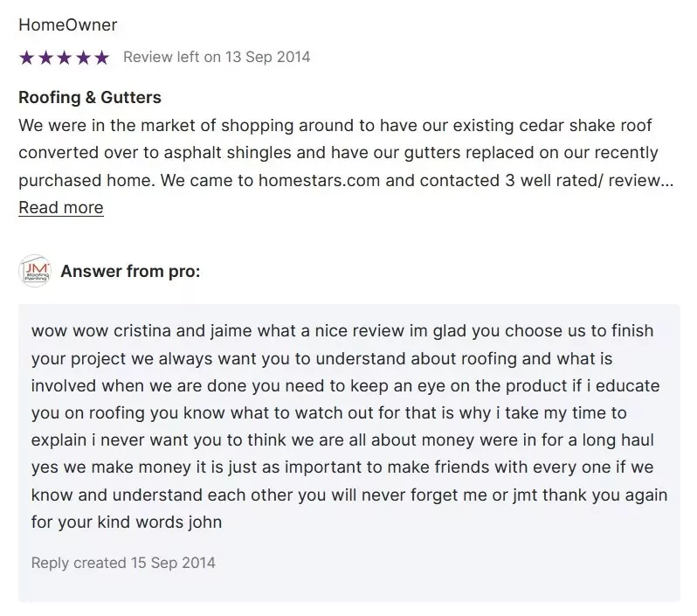Viewport: 697px width, 616px height.
Task: Click the homestars.com mention in review
Action: click(x=319, y=180)
